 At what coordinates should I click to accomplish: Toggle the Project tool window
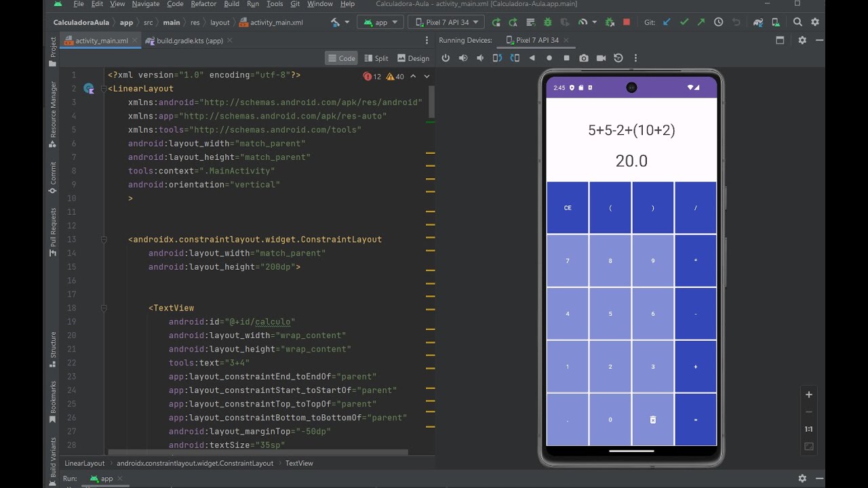(x=53, y=52)
